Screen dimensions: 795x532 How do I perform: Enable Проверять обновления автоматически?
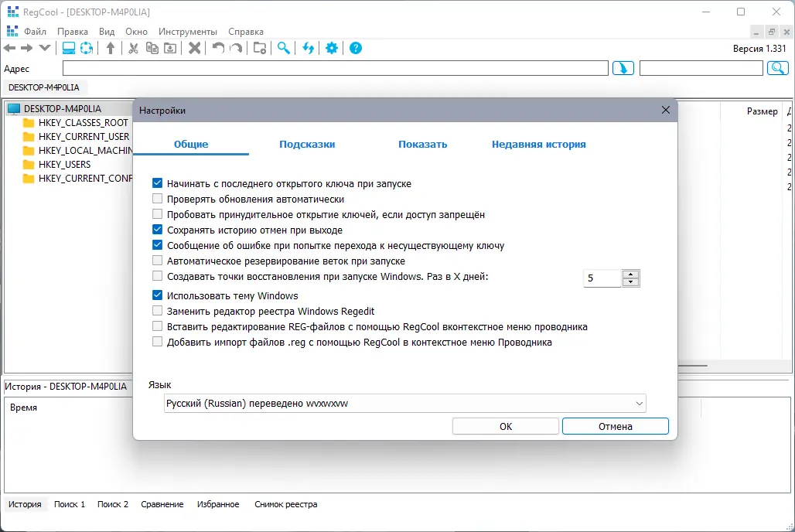point(158,199)
